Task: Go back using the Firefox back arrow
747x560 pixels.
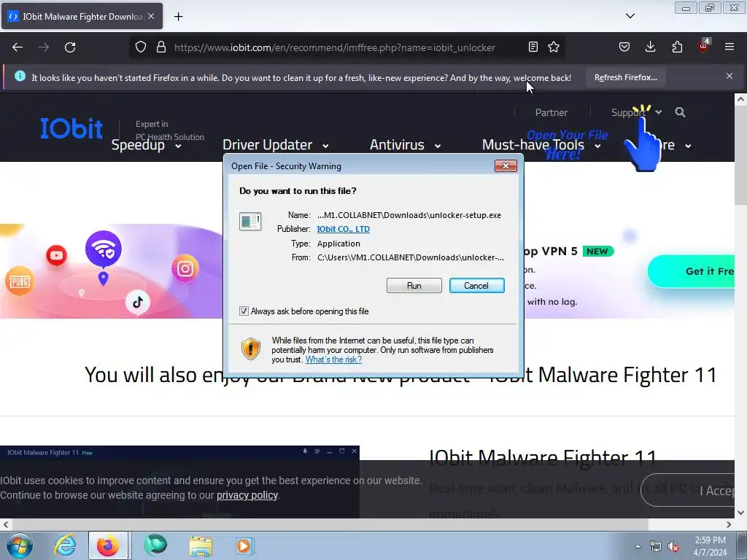Action: [x=18, y=47]
